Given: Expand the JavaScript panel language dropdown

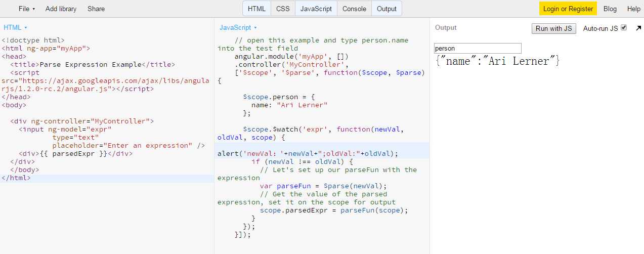Looking at the screenshot, I should click(238, 27).
